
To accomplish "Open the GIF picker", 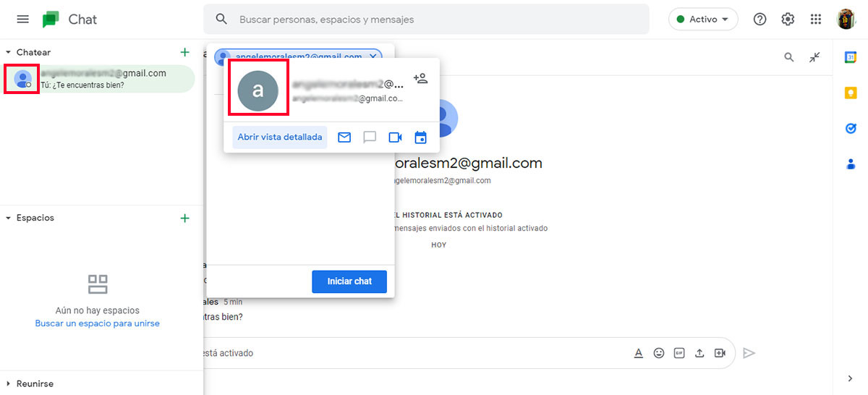I will click(x=679, y=353).
